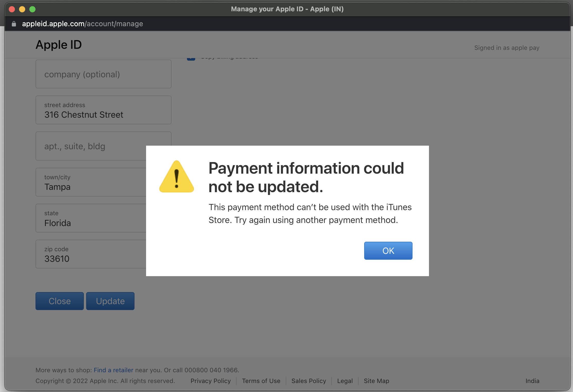This screenshot has width=573, height=392.
Task: Open the Privacy Policy footer link
Action: click(x=210, y=381)
